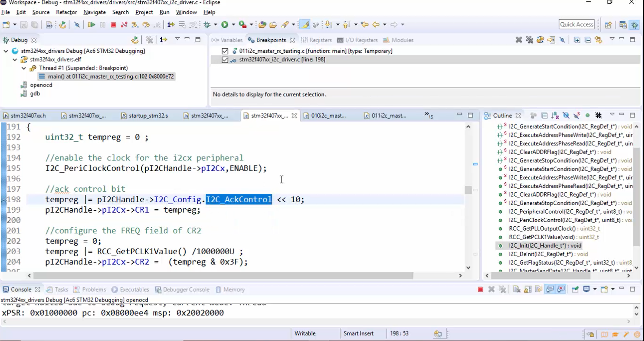Toggle Mark Occurrences highlighter button

[305, 25]
